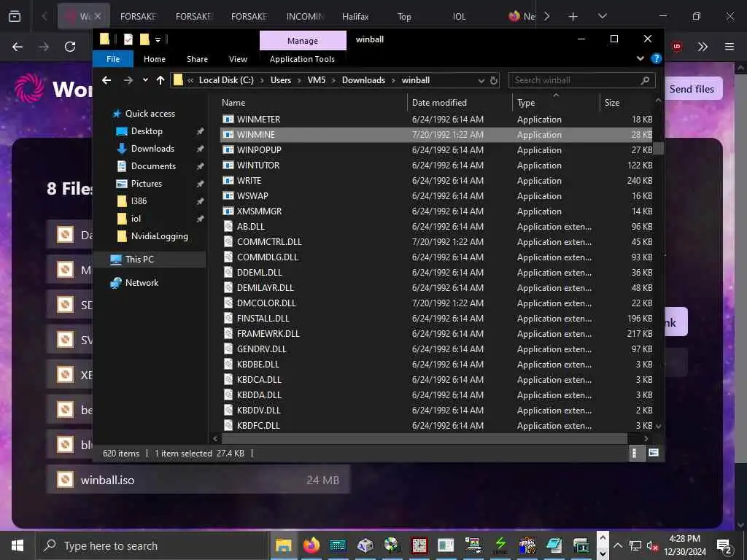Open the iol pinned folder

click(x=136, y=219)
